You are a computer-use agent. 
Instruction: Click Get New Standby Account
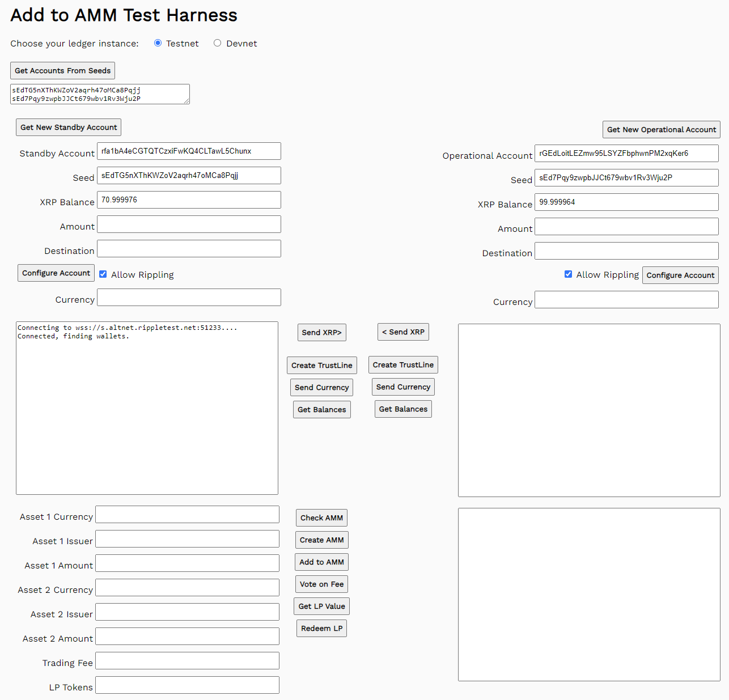click(68, 127)
